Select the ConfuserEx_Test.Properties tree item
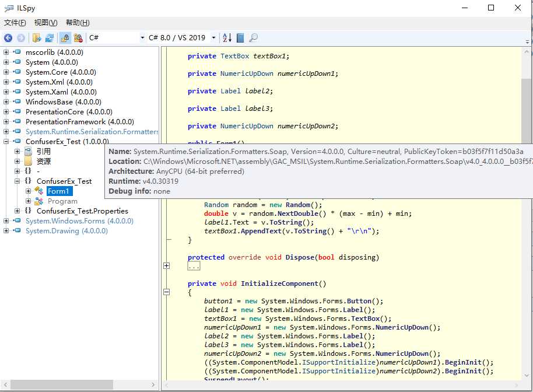The height and width of the screenshot is (392, 533). 82,211
